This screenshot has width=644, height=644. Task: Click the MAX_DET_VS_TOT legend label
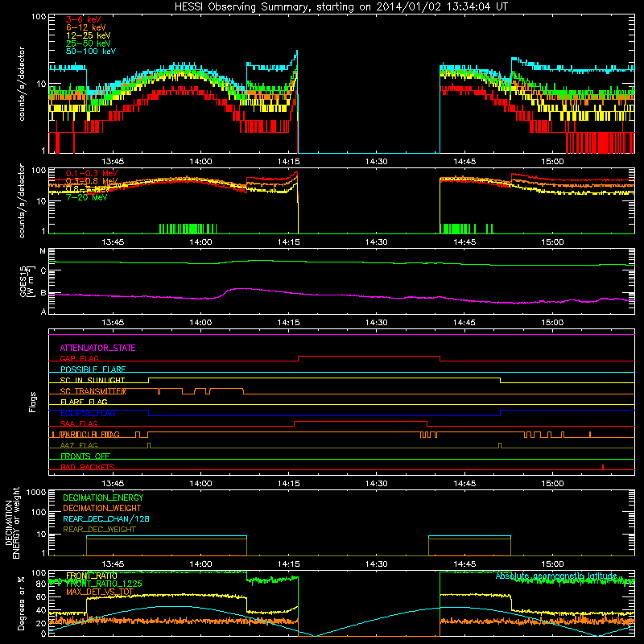99,592
